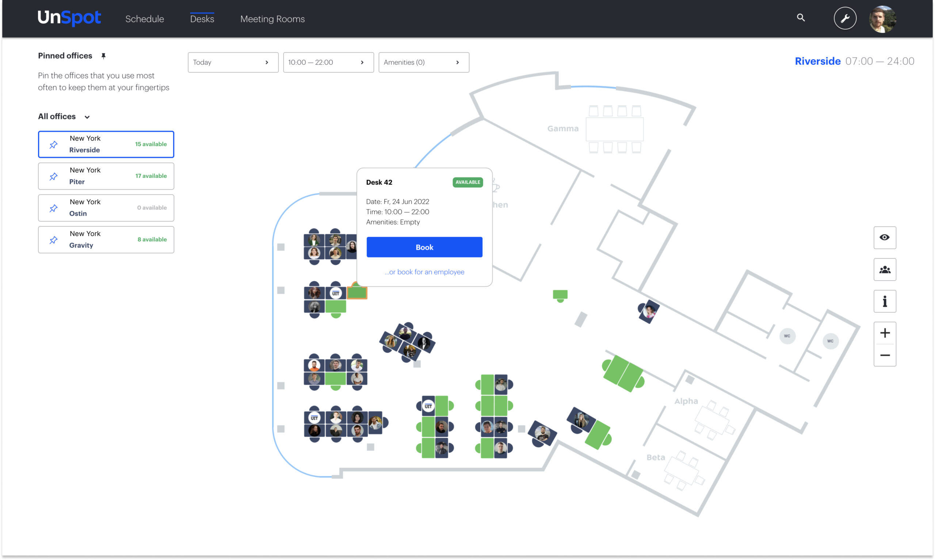Click the book for an employee link
Image resolution: width=935 pixels, height=560 pixels.
pyautogui.click(x=424, y=272)
